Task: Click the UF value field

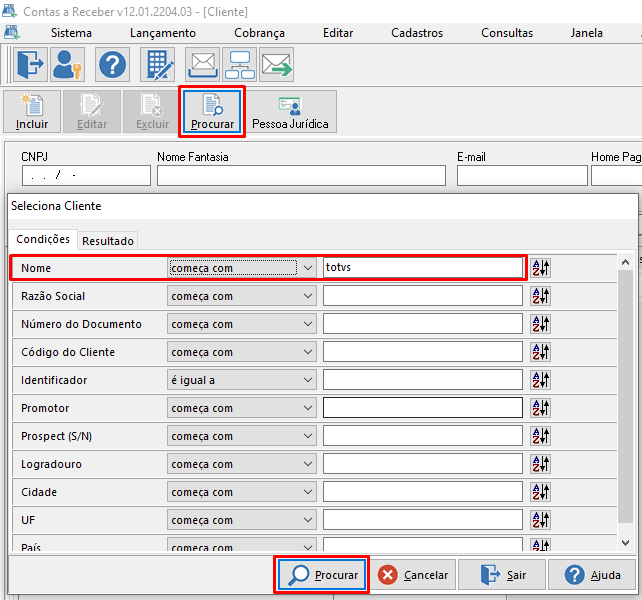Action: pyautogui.click(x=423, y=520)
